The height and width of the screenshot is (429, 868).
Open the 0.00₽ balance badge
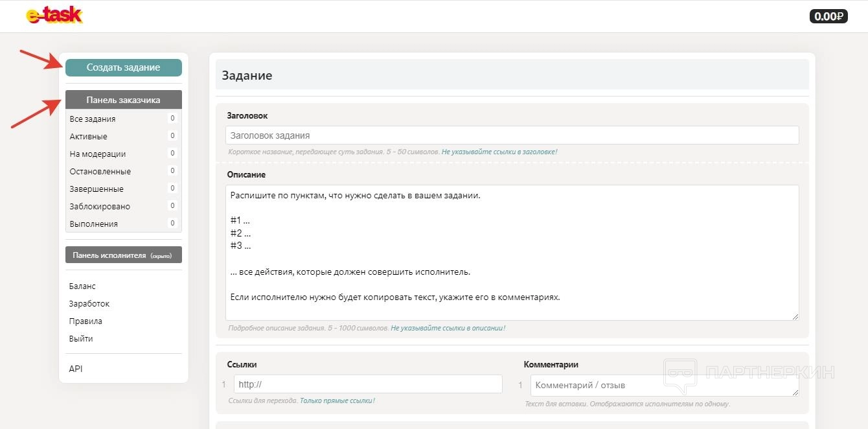coord(828,16)
